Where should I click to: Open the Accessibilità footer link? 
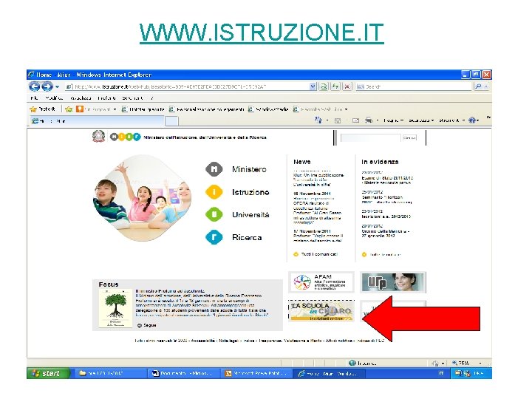click(x=203, y=341)
